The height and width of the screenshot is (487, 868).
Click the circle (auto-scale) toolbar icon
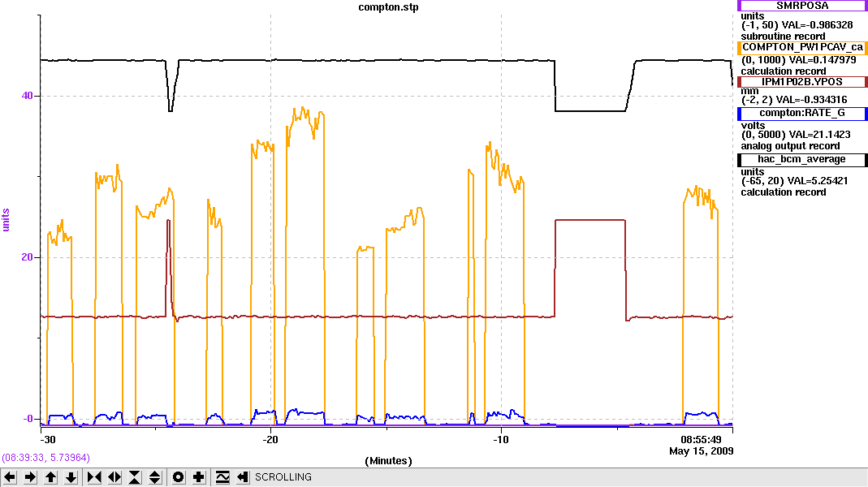(179, 477)
